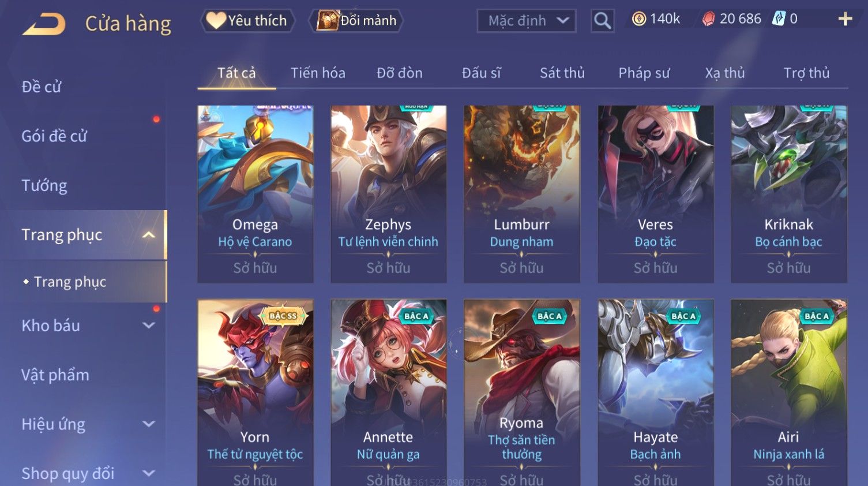Viewport: 868px width, 486px height.
Task: Tap the plus icon to add currency
Action: coord(845,20)
